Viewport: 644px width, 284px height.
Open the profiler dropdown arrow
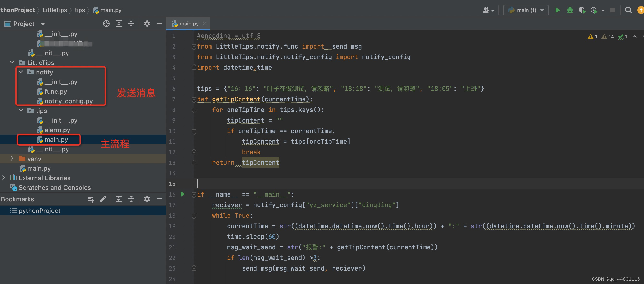click(x=603, y=11)
